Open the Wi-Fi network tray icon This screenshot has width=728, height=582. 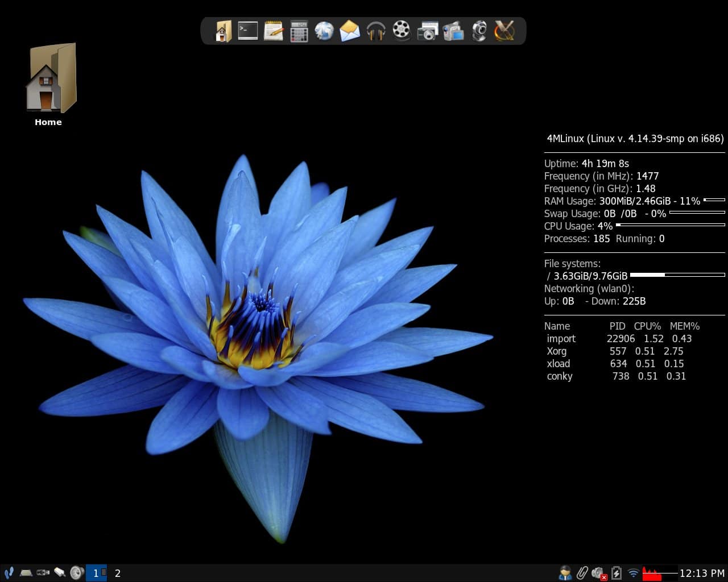click(633, 573)
